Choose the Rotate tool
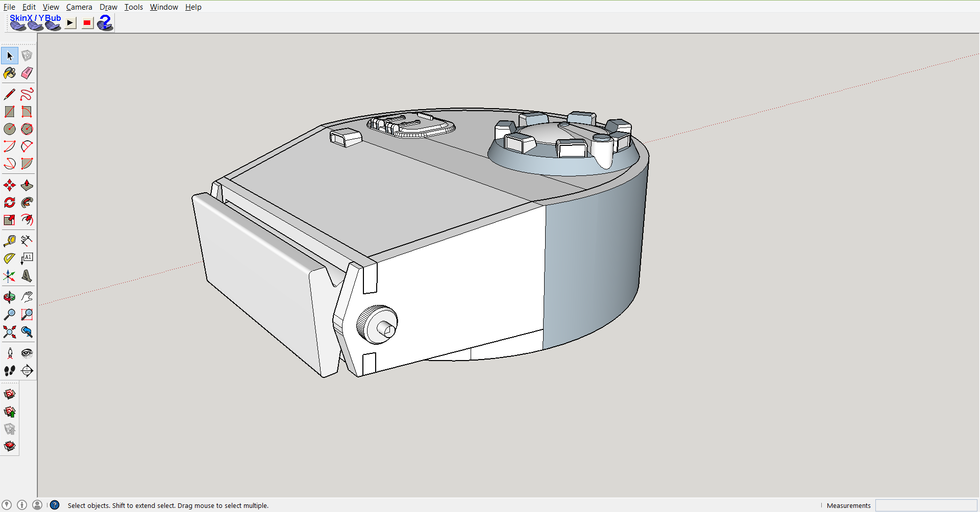The height and width of the screenshot is (512, 980). pos(10,202)
